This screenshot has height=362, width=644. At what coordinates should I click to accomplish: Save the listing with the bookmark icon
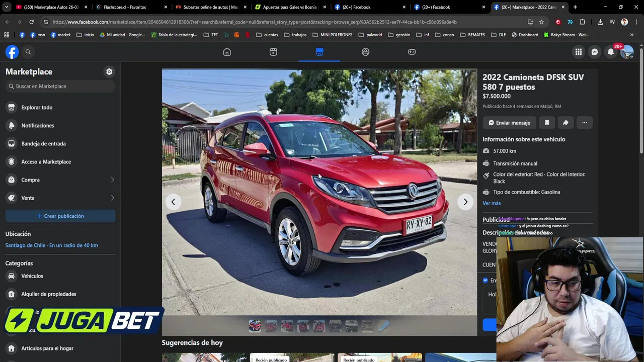coord(547,123)
